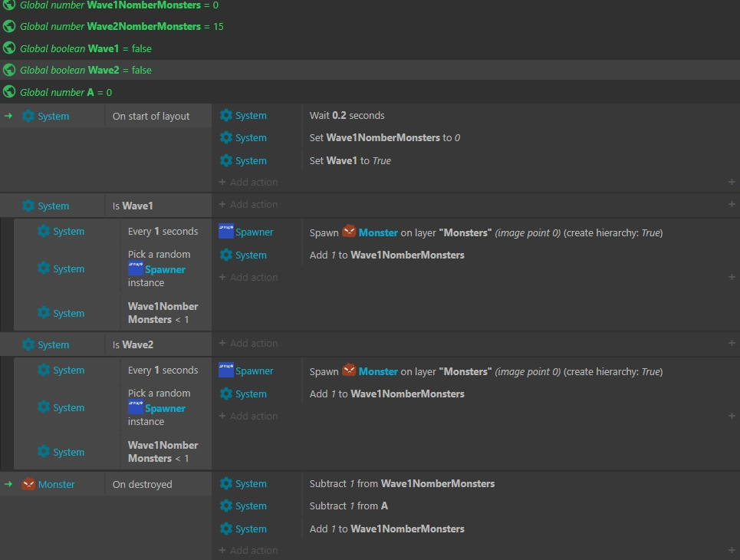
Task: Click Add action below the On destroyed actions
Action: coord(253,551)
